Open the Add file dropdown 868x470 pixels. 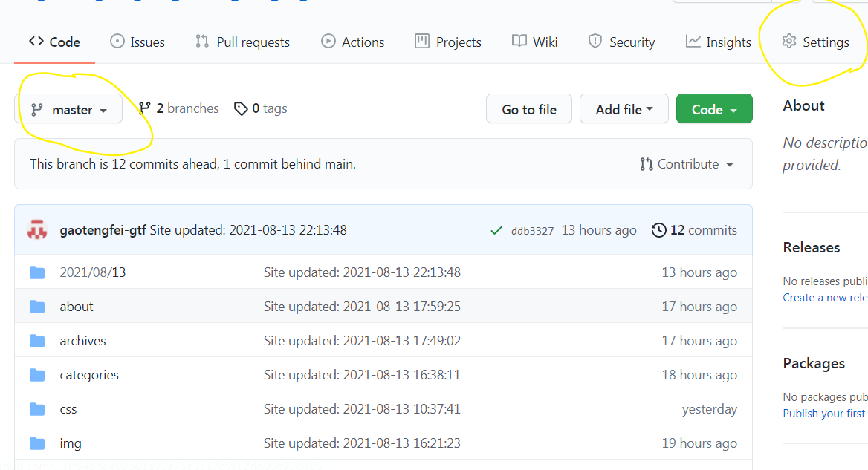(624, 109)
